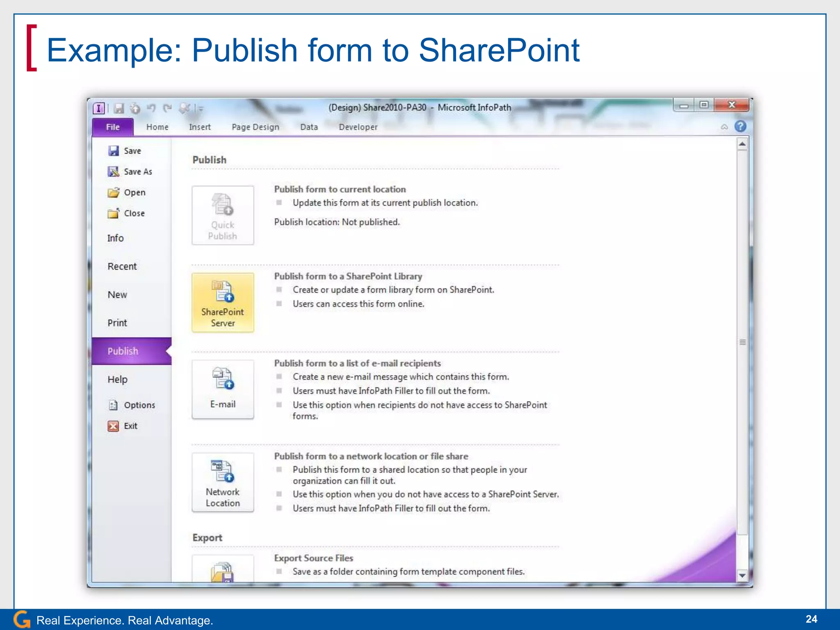Click the Quick Publish button
This screenshot has width=840, height=630.
[x=223, y=216]
